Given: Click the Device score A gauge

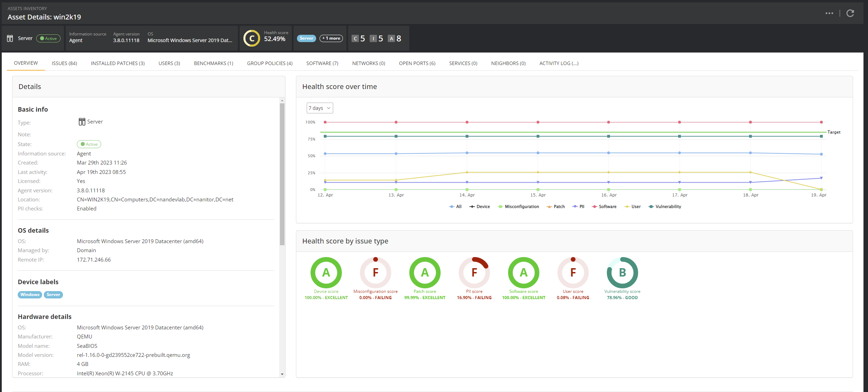Looking at the screenshot, I should pyautogui.click(x=326, y=272).
